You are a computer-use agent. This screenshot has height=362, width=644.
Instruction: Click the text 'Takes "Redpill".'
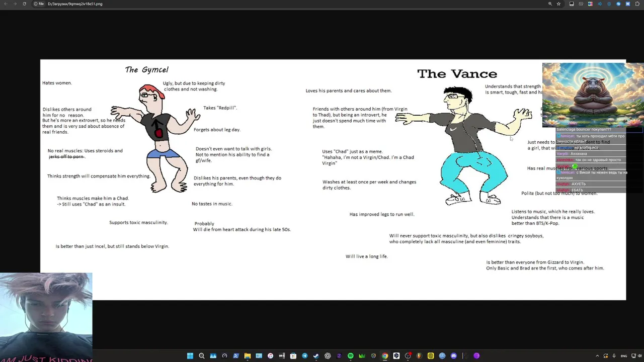point(220,108)
